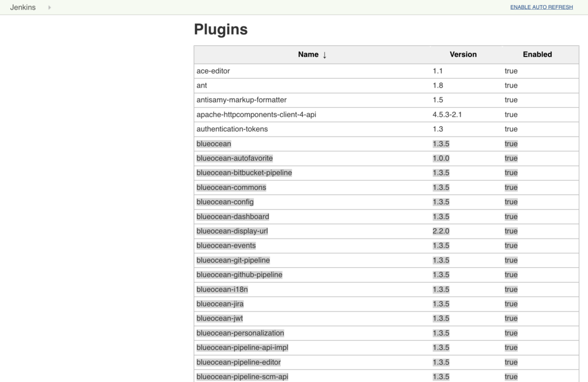
Task: Click the sort arrow beside Name
Action: (324, 55)
